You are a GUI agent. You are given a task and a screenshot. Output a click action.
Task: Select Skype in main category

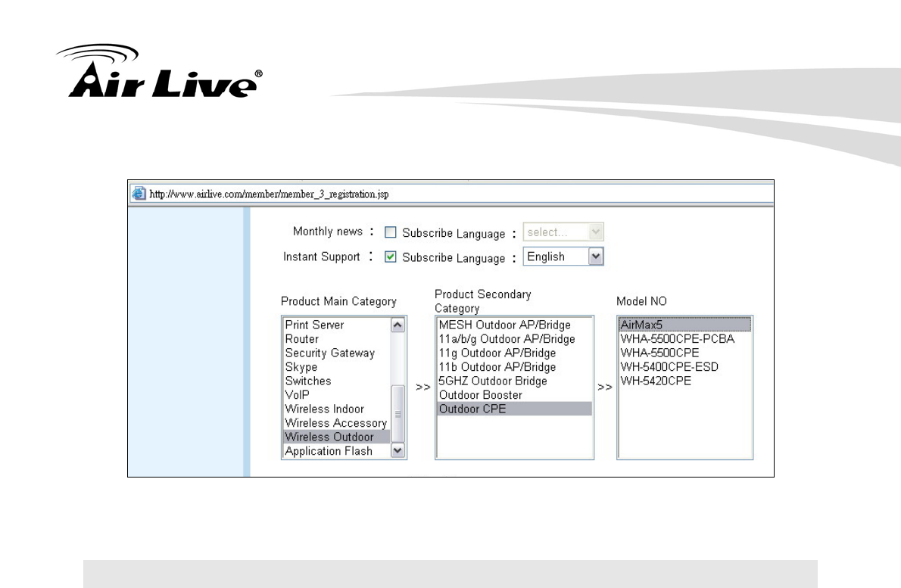tap(337, 367)
